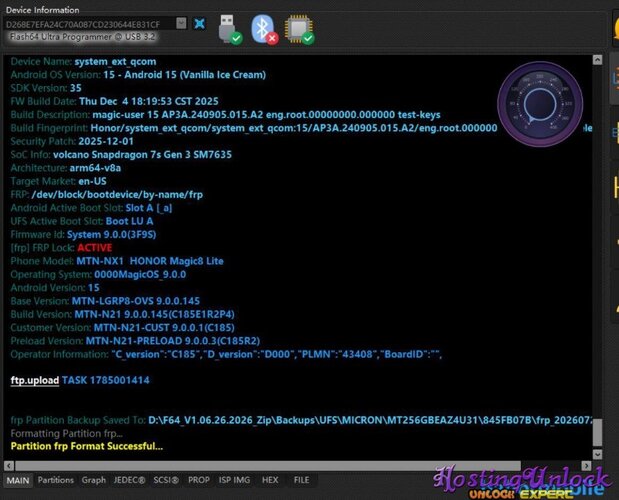Switch to the JEDEC tab
Image resolution: width=619 pixels, height=500 pixels.
pyautogui.click(x=129, y=480)
